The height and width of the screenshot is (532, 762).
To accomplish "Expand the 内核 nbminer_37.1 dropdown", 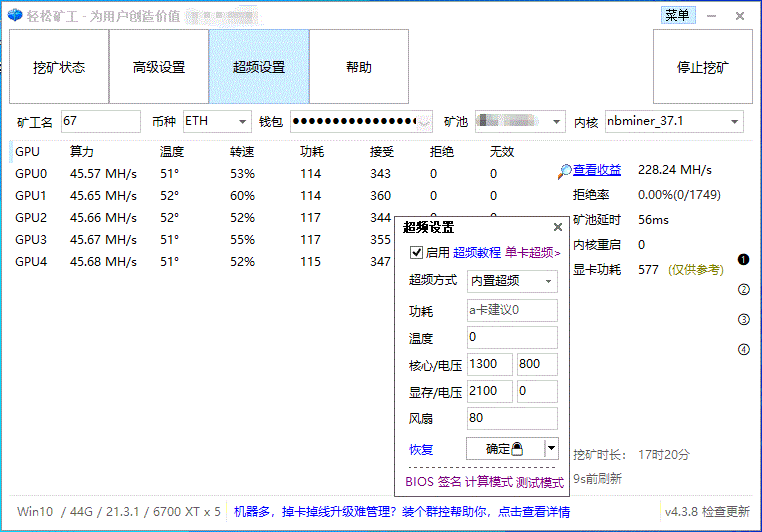I will point(735,122).
